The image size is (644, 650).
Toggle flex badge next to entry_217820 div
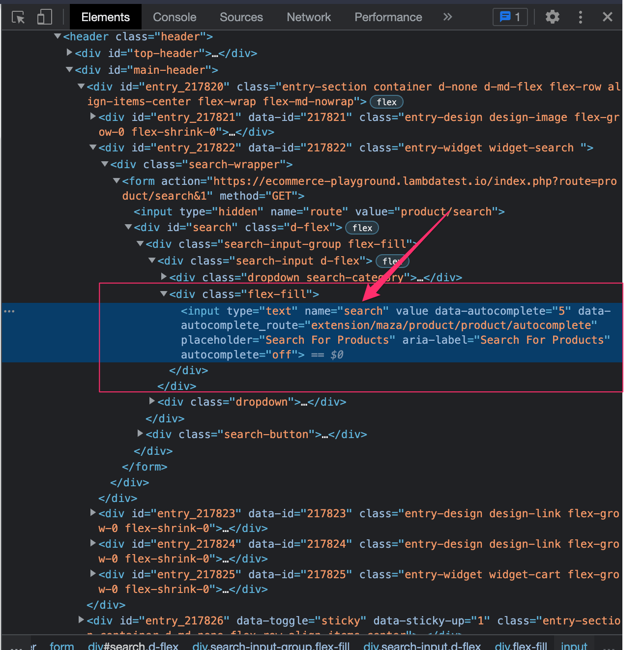pos(386,102)
